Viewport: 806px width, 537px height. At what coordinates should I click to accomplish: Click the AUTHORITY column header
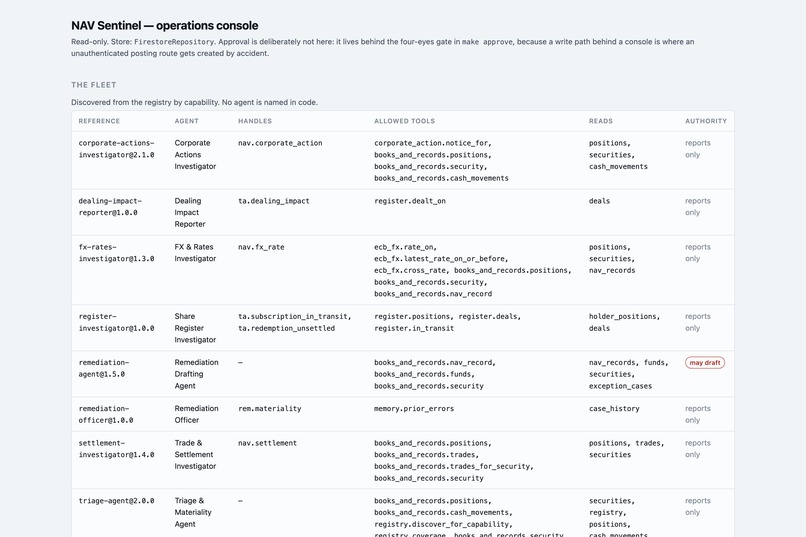tap(706, 121)
